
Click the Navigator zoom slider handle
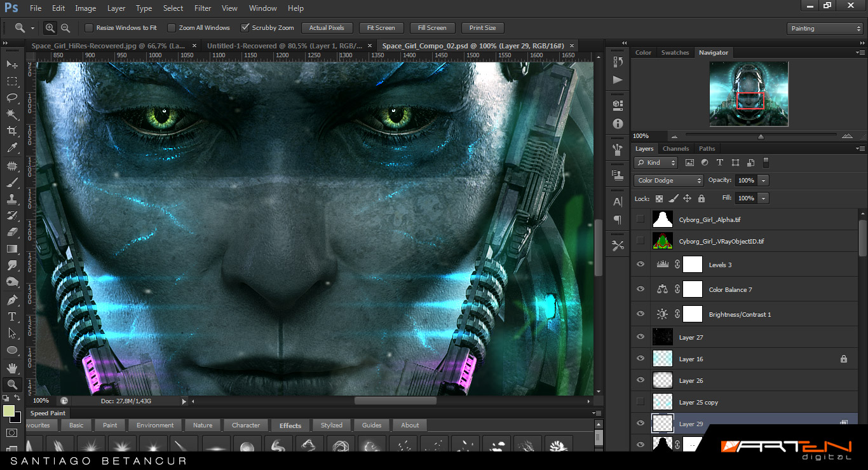(x=761, y=136)
